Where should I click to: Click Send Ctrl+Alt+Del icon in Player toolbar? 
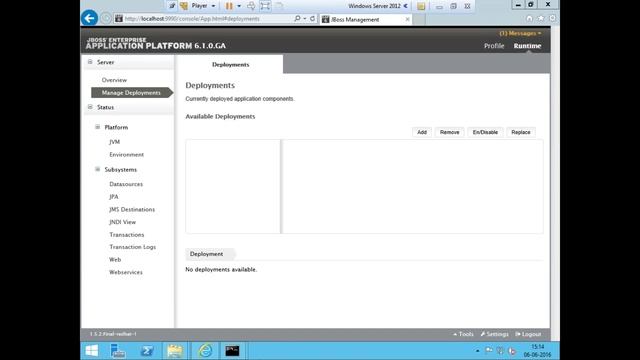point(251,6)
